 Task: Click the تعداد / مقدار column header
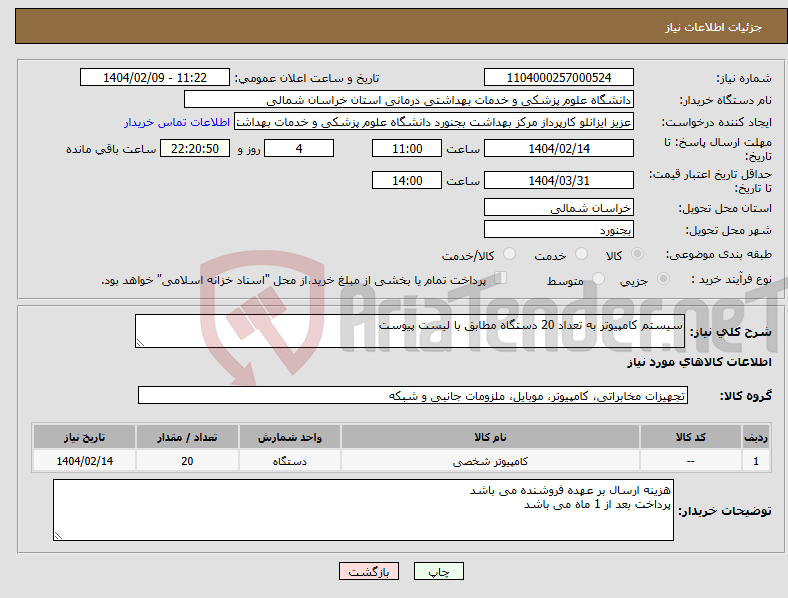[187, 437]
